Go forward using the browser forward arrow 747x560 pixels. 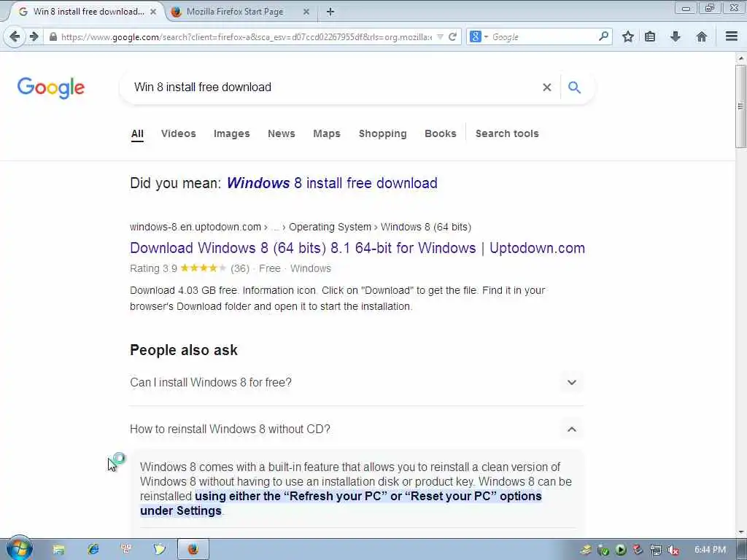click(x=34, y=36)
